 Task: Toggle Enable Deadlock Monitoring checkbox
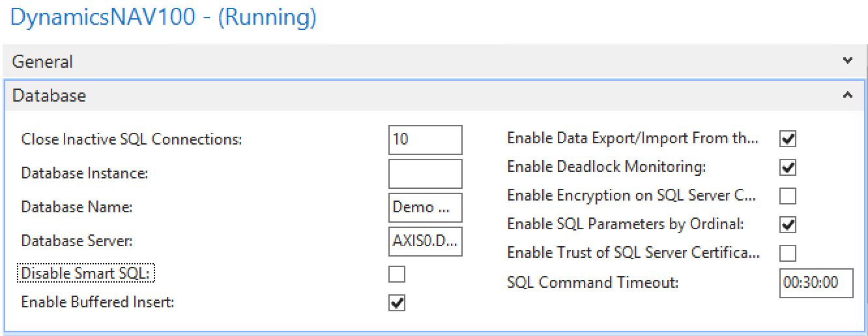[788, 167]
